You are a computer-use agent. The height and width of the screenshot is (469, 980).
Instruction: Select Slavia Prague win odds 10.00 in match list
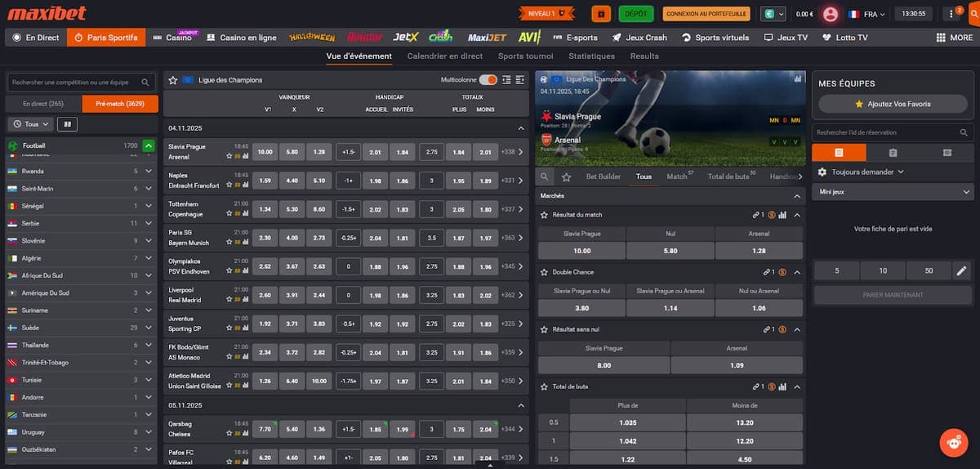point(265,152)
